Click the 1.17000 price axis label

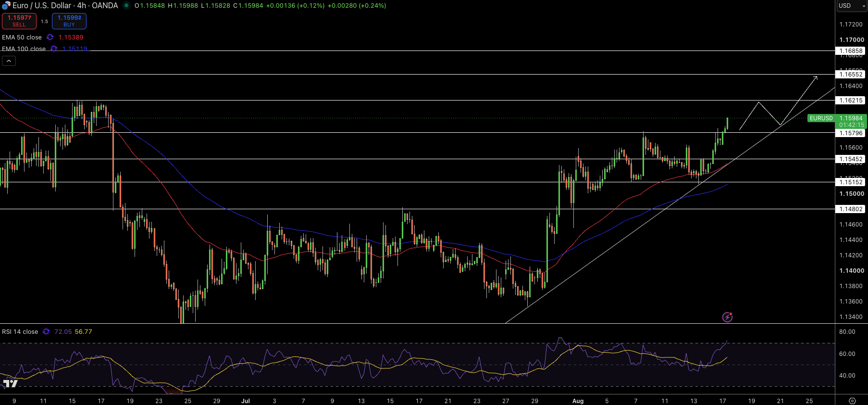[x=852, y=40]
